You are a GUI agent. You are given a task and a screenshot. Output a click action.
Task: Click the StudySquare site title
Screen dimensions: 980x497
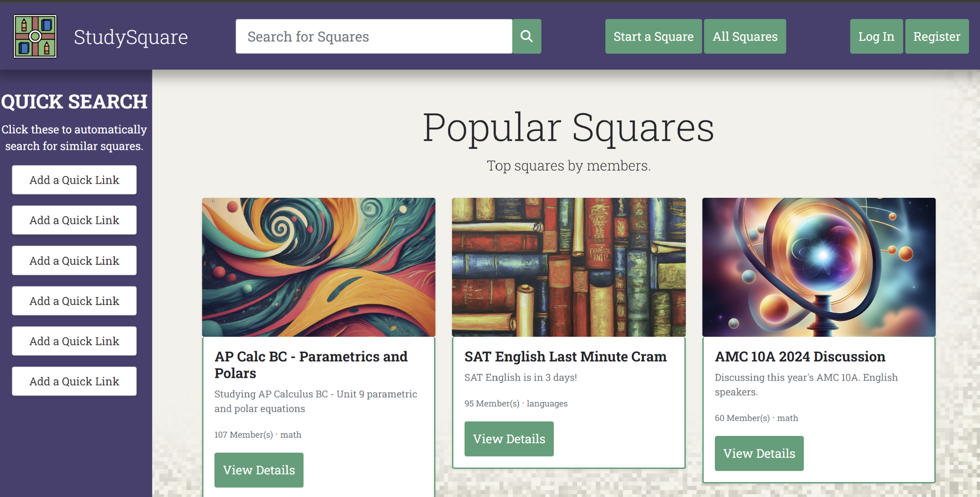131,37
